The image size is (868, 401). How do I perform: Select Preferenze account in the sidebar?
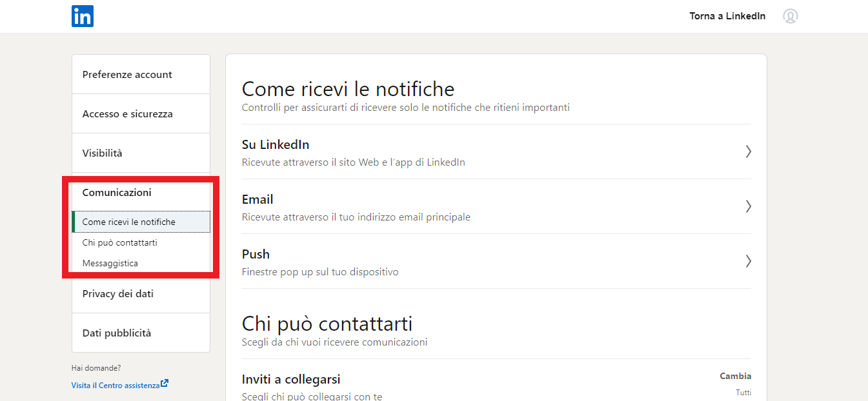click(127, 74)
